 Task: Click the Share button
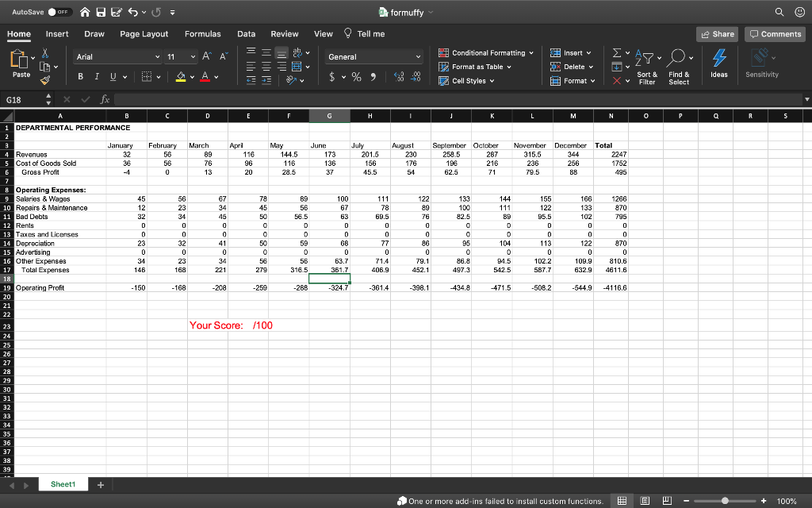pos(716,34)
